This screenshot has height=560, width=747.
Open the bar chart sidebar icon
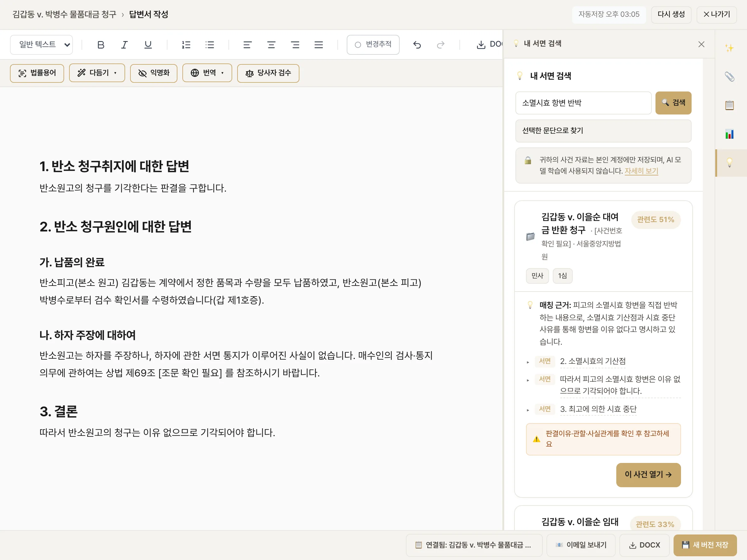pyautogui.click(x=730, y=134)
